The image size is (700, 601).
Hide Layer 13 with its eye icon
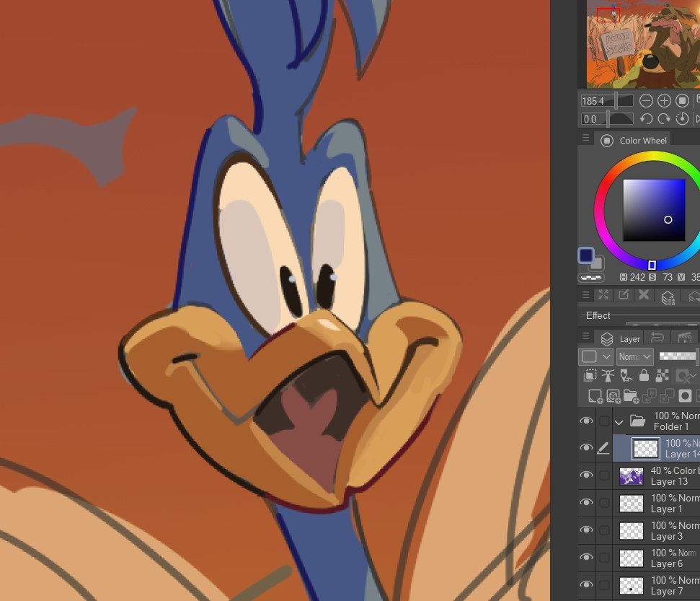pyautogui.click(x=587, y=475)
